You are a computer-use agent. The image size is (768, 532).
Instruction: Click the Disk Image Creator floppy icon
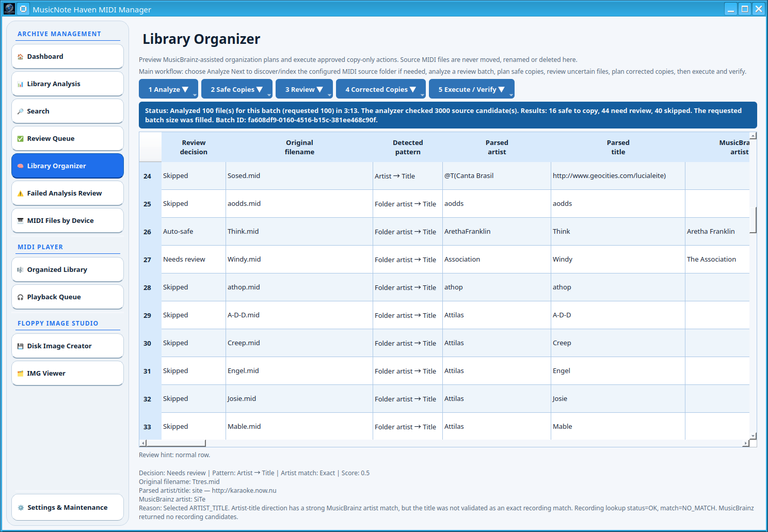[x=21, y=346]
